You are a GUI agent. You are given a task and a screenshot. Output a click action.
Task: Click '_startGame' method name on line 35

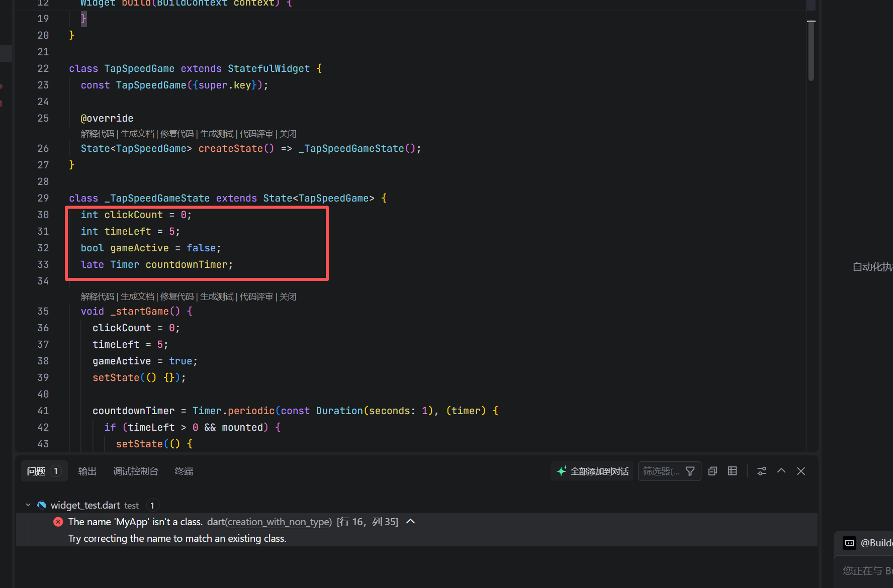[x=140, y=311]
